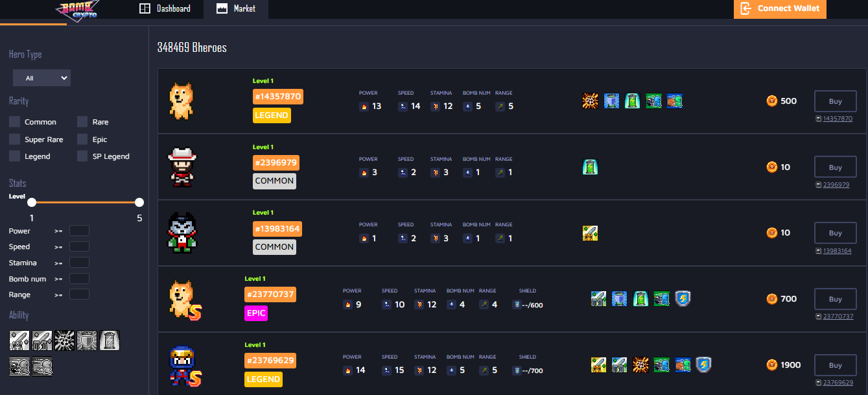Click explosion ability icon on hero #23769629
The width and height of the screenshot is (868, 395).
point(640,365)
